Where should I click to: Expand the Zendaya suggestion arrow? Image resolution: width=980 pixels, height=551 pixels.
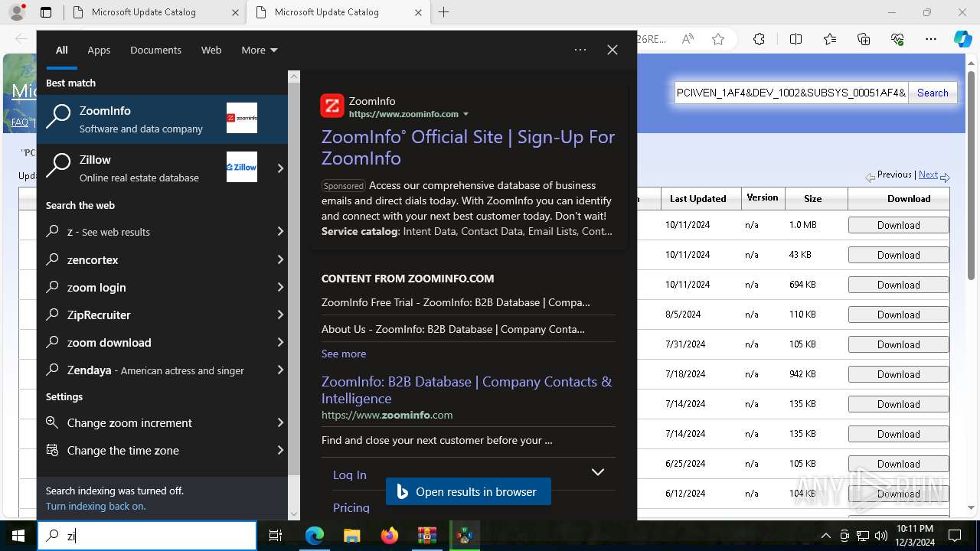tap(280, 370)
